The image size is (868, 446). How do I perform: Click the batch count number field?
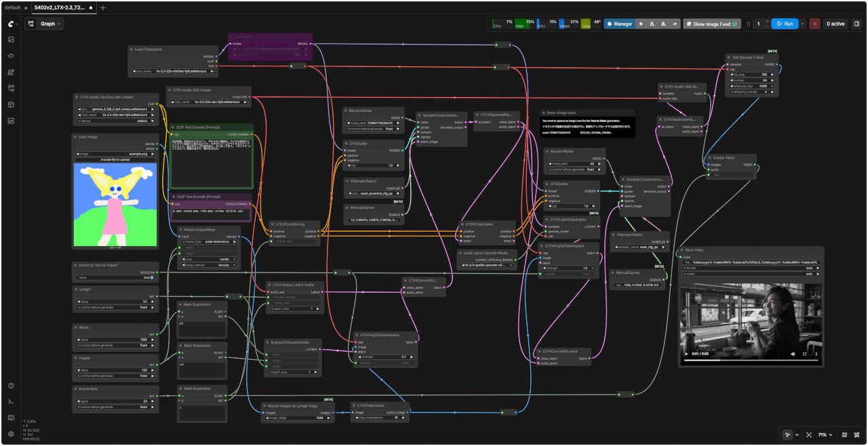pos(759,24)
